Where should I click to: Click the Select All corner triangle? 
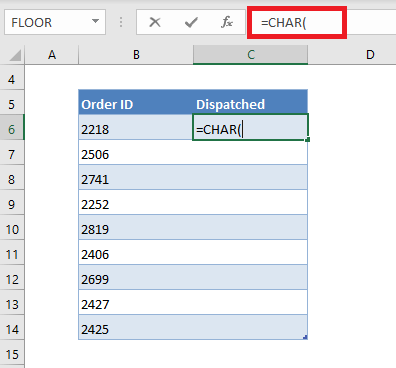click(x=15, y=55)
